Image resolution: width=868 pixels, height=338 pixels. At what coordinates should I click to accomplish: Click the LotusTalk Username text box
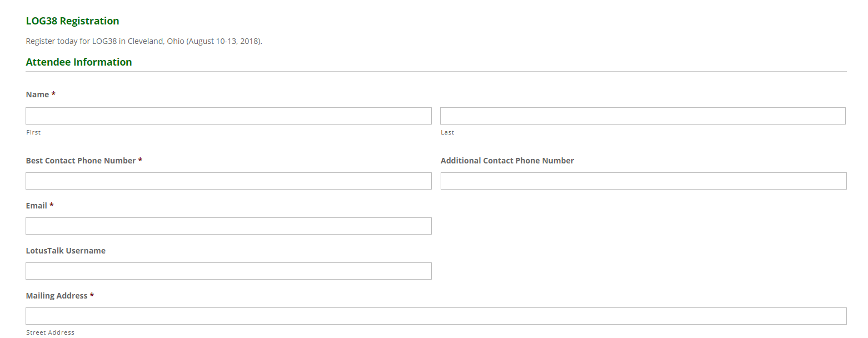click(228, 271)
